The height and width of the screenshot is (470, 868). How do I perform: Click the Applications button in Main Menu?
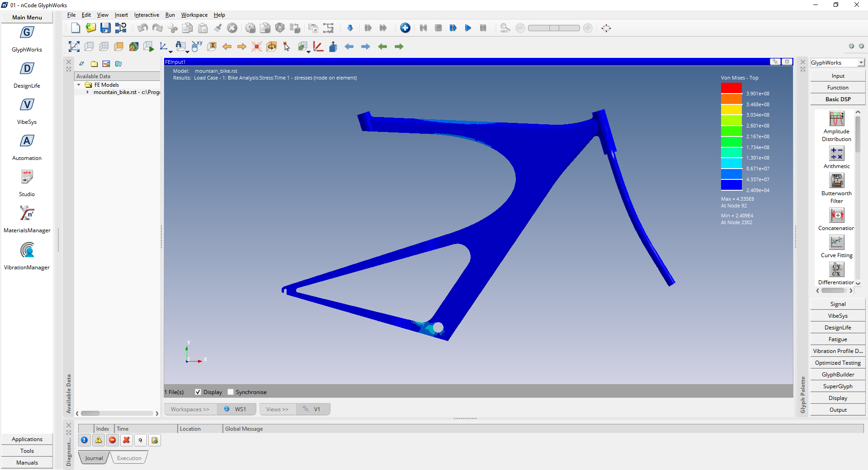click(27, 439)
